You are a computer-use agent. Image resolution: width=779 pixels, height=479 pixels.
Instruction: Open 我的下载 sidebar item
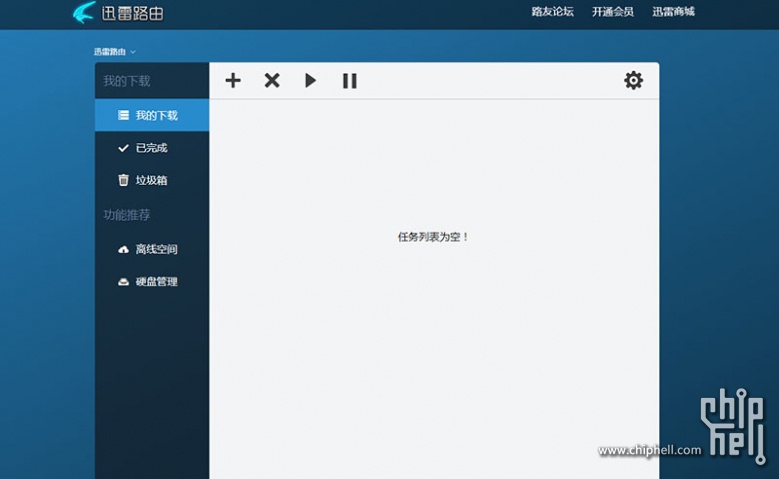coord(152,115)
